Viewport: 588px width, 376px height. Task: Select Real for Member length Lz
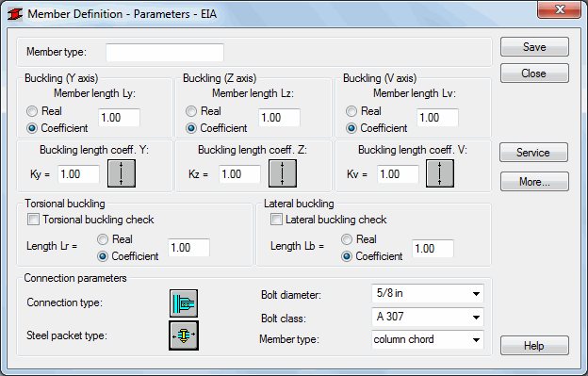coord(191,111)
